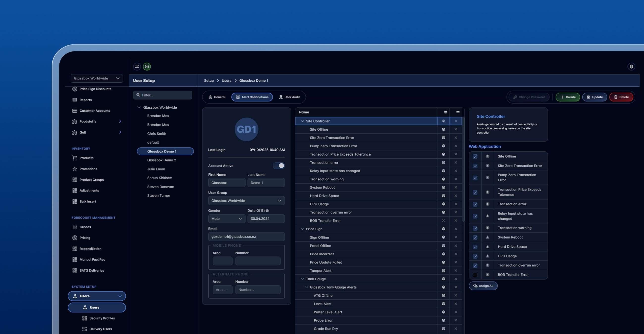Uncheck Relay Input state has changed checkbox
Screen dimensions: 644x334
click(x=475, y=216)
